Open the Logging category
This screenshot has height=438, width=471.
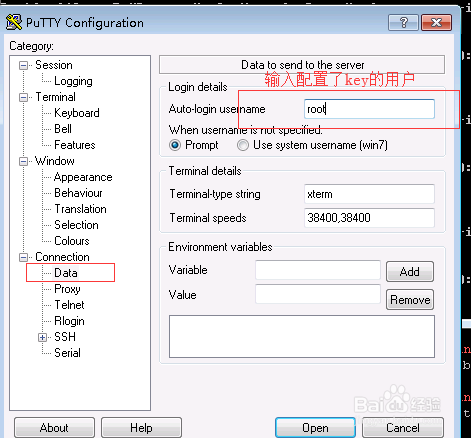click(x=73, y=81)
